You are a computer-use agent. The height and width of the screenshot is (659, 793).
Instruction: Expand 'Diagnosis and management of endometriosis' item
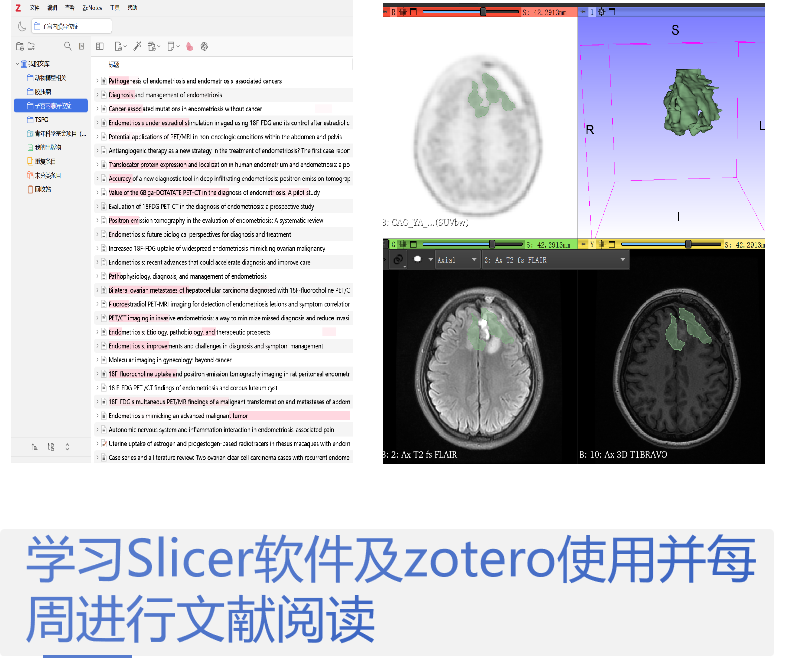coord(97,95)
